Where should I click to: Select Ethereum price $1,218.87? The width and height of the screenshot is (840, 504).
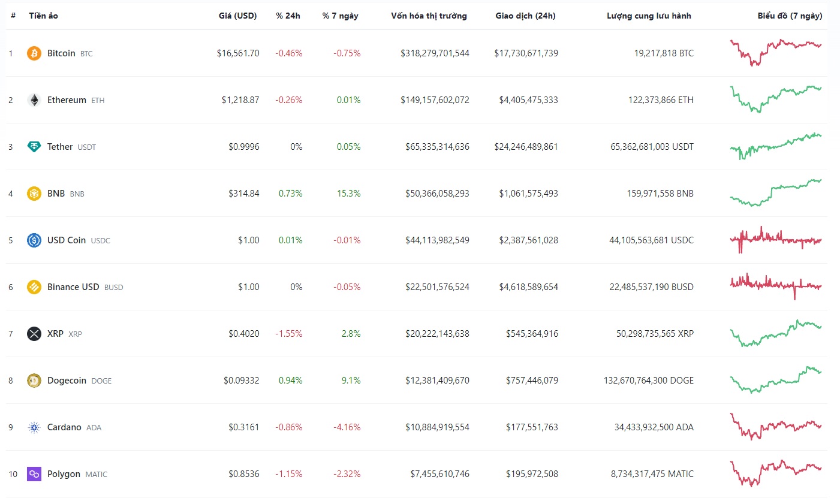(x=240, y=100)
